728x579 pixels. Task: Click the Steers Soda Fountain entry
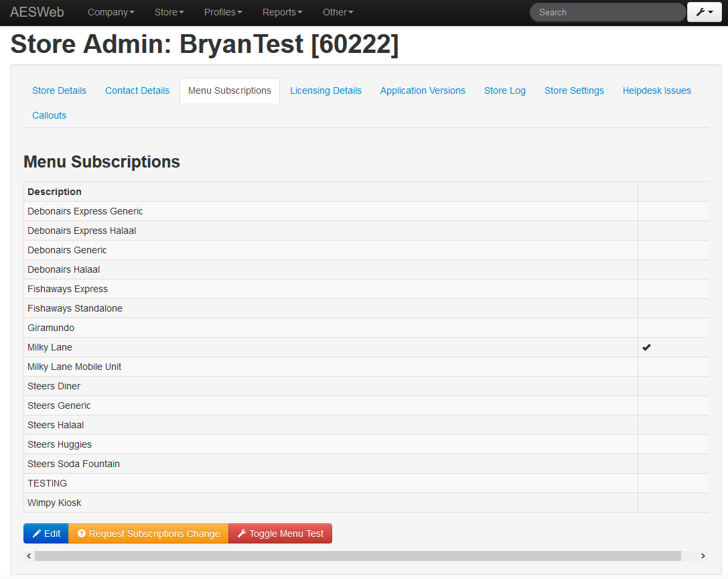tap(74, 464)
